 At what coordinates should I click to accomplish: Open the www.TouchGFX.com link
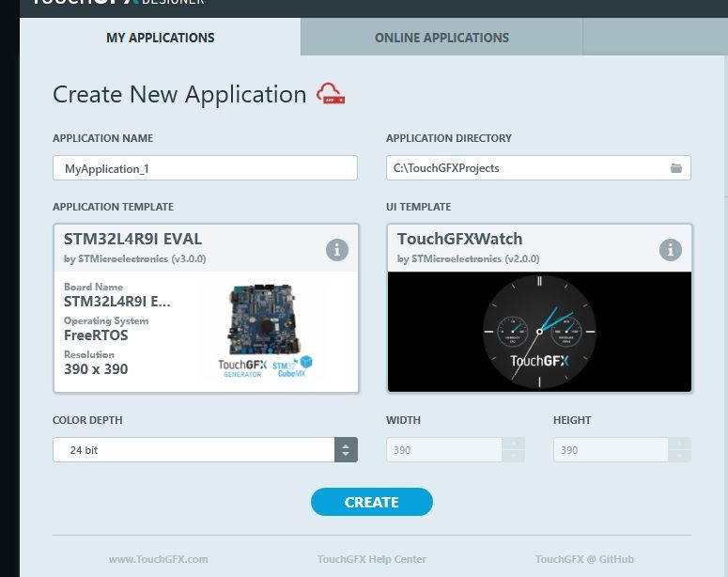[159, 559]
